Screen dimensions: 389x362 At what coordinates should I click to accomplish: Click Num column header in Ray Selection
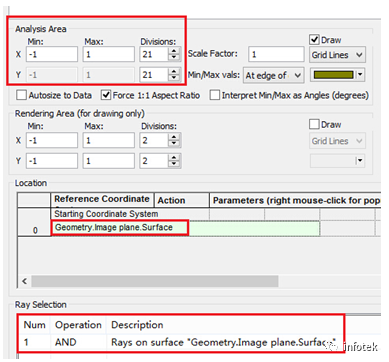click(35, 325)
